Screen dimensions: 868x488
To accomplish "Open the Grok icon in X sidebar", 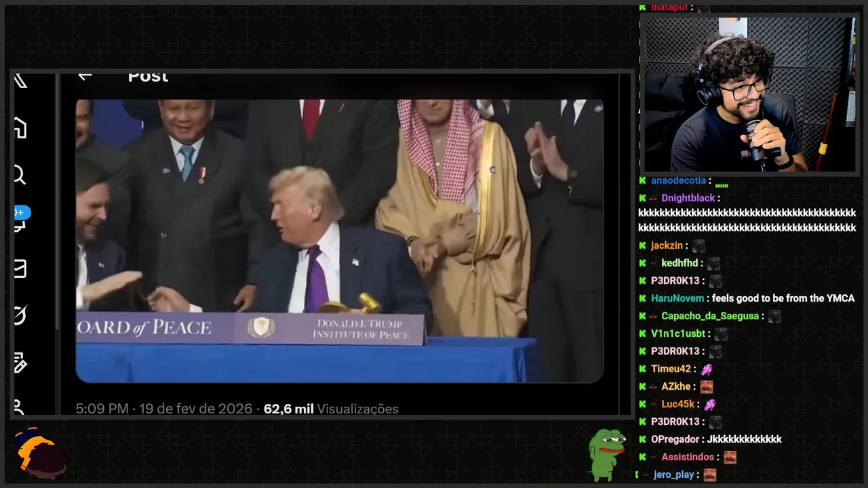I will pos(20,316).
